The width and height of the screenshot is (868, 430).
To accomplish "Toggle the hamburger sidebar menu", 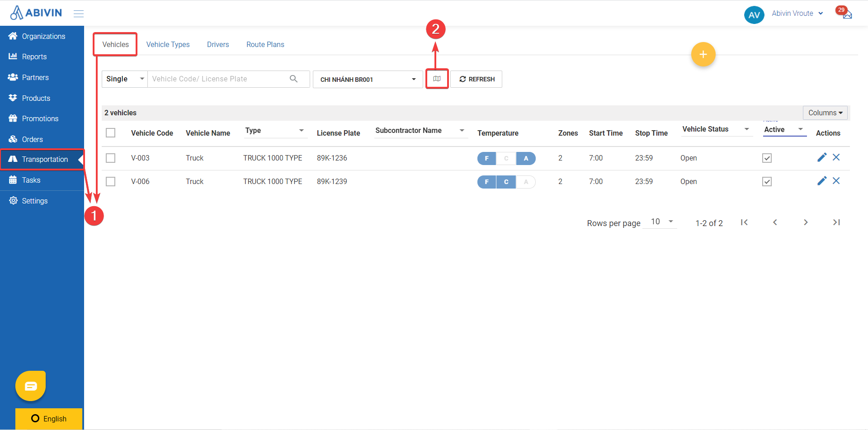I will [x=79, y=14].
